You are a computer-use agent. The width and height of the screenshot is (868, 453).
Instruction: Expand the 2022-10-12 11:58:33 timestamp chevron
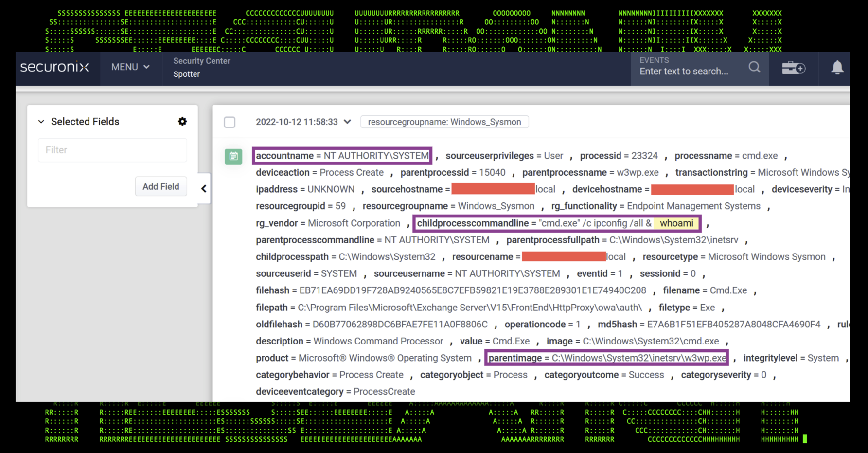347,122
